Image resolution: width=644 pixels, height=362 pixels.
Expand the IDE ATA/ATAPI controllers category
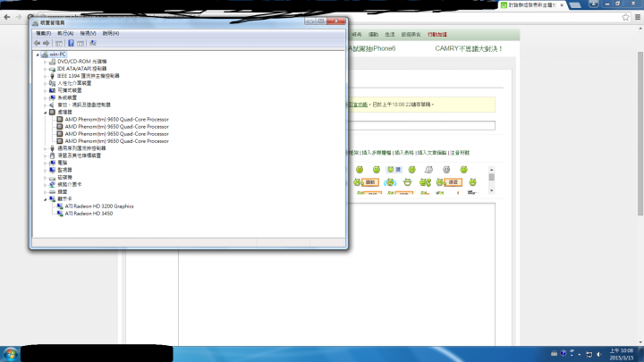[46, 69]
